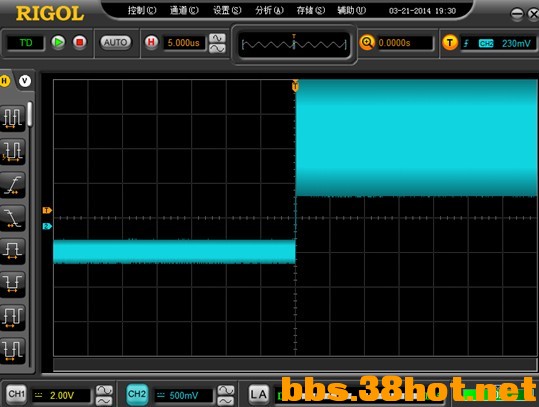Open the 存储(S) storage menu
The width and height of the screenshot is (539, 407).
click(x=311, y=11)
